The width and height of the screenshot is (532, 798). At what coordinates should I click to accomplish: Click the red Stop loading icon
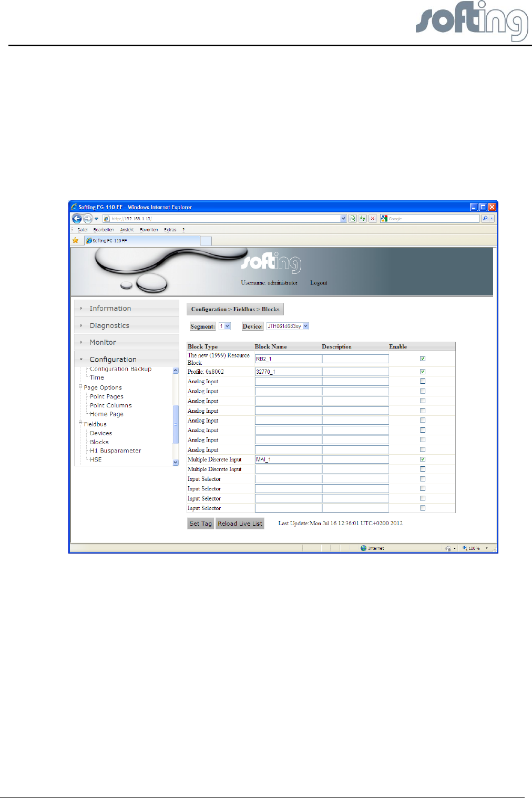point(373,219)
